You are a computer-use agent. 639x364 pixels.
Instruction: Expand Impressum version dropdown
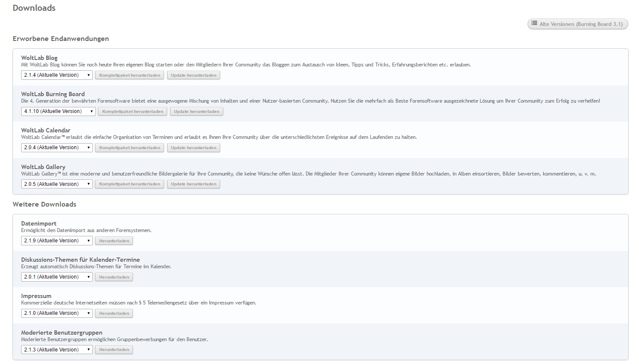click(x=57, y=313)
